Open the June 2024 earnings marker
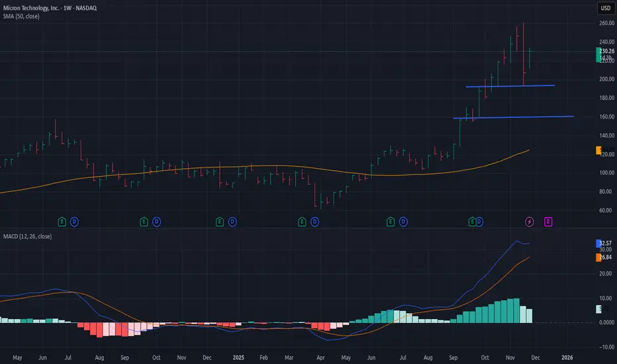 point(62,222)
